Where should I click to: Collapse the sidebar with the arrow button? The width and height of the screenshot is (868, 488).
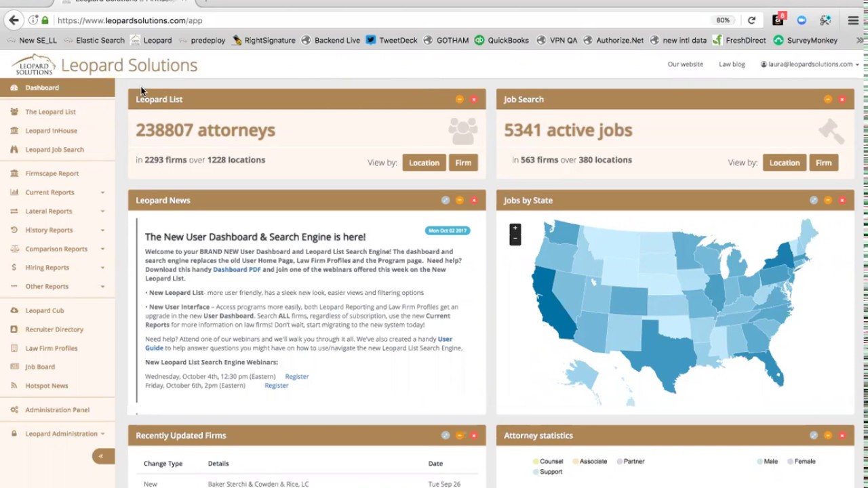coord(103,456)
